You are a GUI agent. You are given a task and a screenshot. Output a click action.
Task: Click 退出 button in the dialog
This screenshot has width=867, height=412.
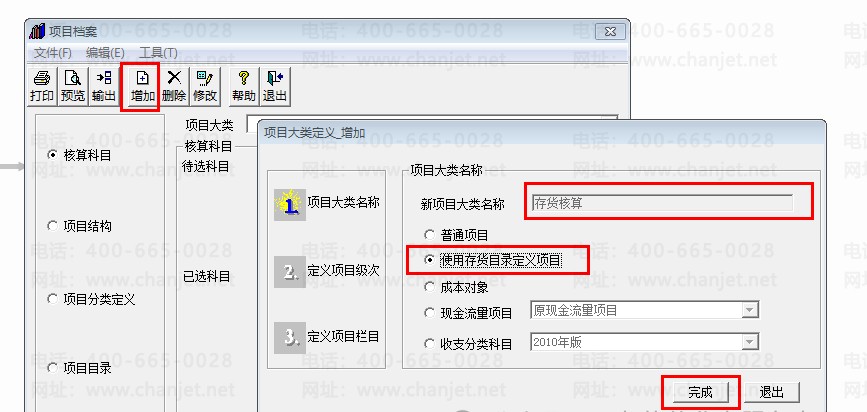click(x=772, y=393)
